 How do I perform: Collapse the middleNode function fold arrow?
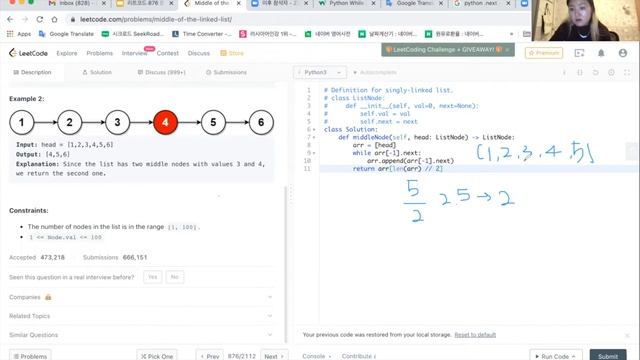(314, 138)
